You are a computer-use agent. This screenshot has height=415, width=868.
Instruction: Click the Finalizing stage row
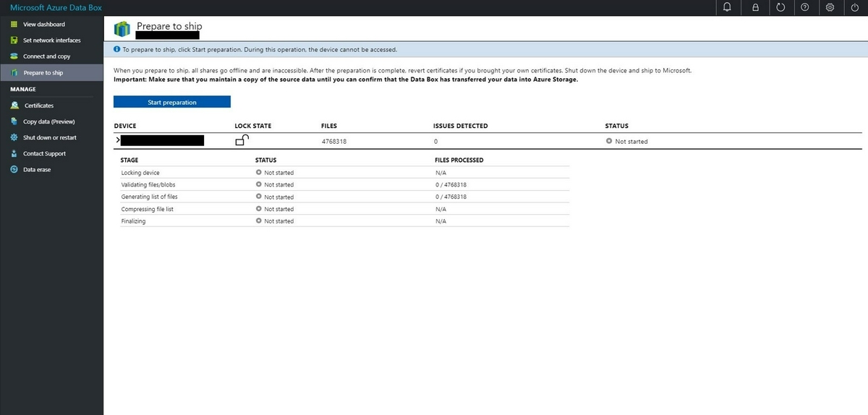click(345, 221)
